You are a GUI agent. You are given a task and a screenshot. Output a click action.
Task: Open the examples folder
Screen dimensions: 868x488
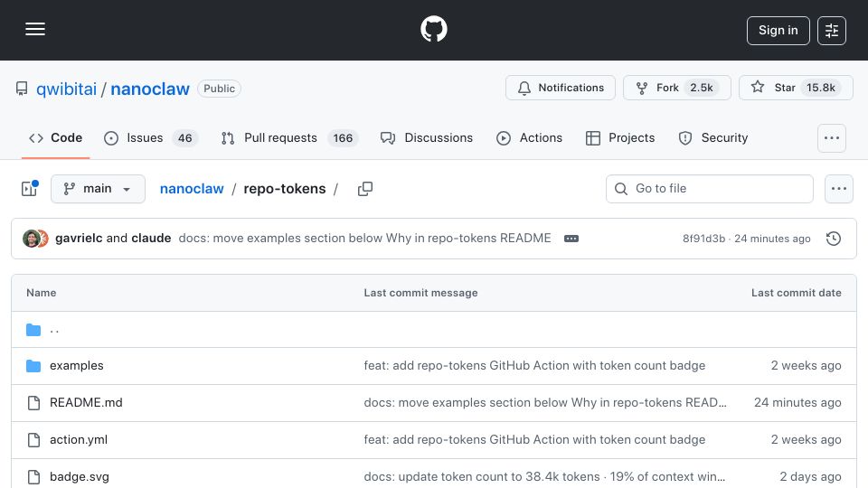click(x=76, y=366)
